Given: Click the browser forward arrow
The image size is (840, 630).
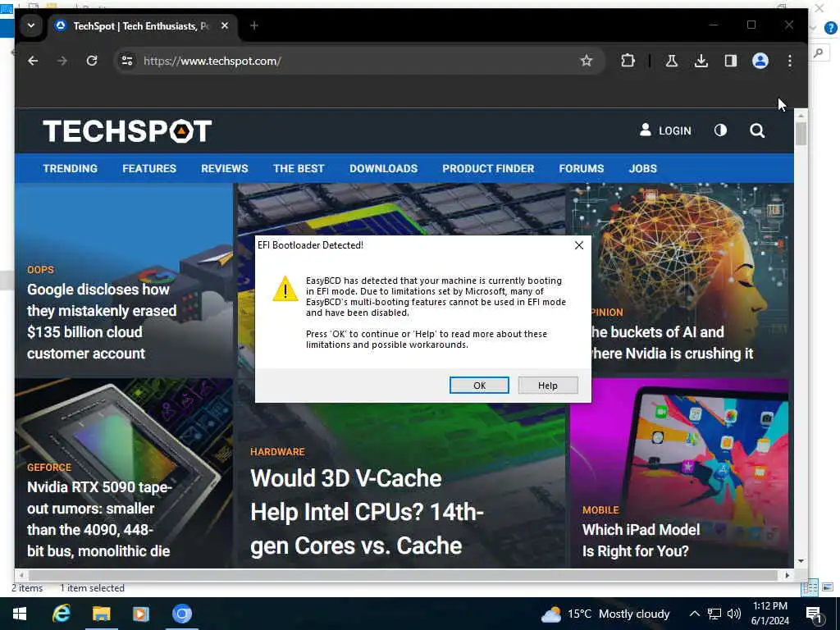Looking at the screenshot, I should (x=62, y=61).
